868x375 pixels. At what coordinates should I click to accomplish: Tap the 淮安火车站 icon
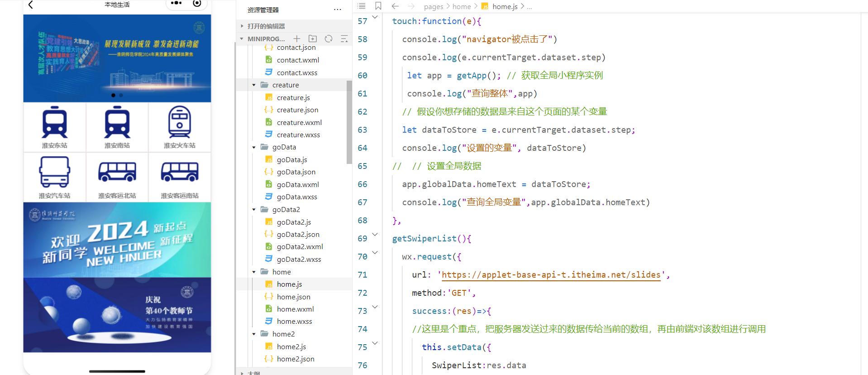point(180,122)
